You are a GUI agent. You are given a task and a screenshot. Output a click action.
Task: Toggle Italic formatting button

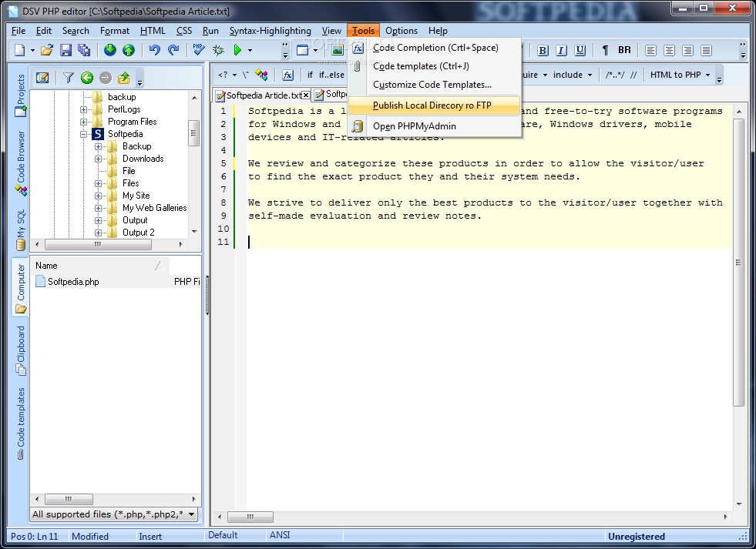[561, 50]
